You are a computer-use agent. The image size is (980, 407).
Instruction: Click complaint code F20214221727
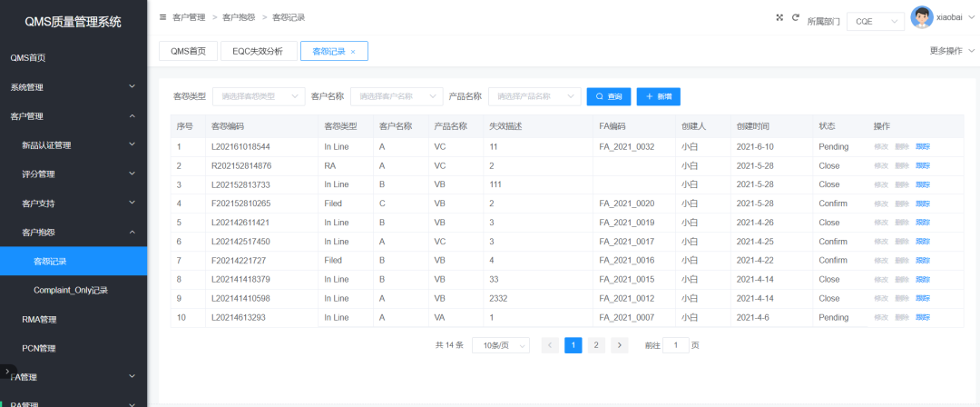click(239, 261)
